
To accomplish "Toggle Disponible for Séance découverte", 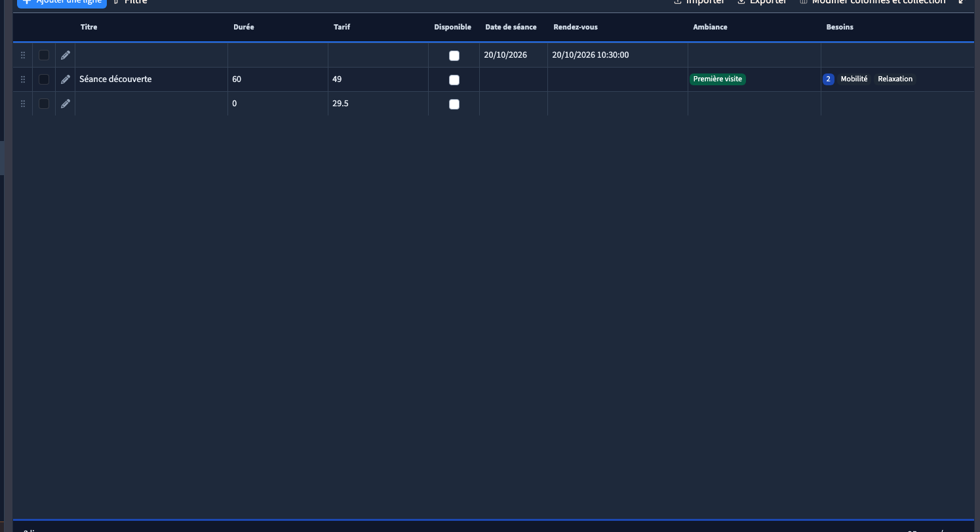I will click(x=454, y=80).
